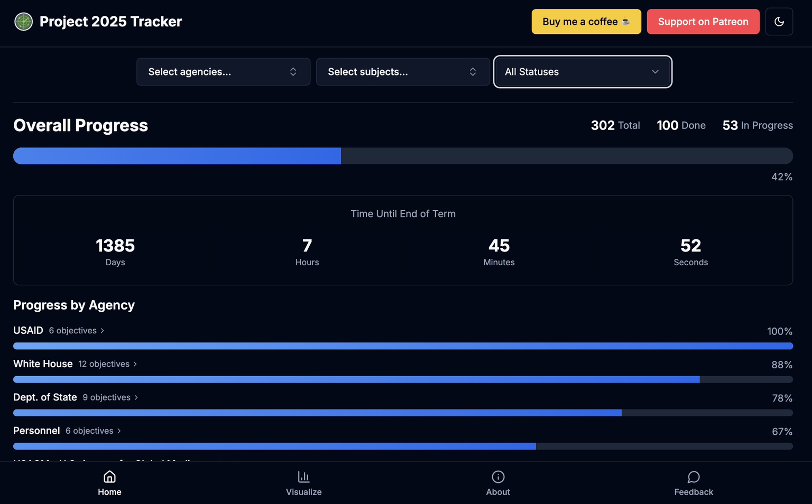Viewport: 812px width, 504px height.
Task: Click the Overall Progress bar
Action: [403, 156]
